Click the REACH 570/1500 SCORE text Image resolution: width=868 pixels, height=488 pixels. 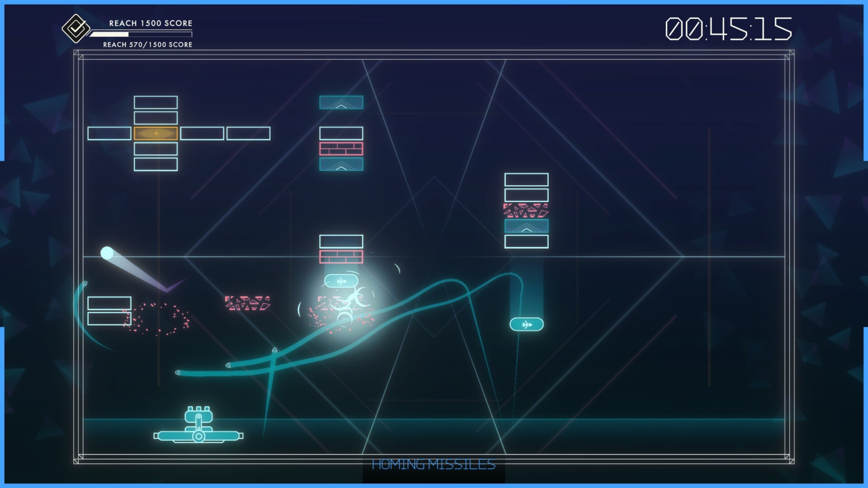pos(147,44)
